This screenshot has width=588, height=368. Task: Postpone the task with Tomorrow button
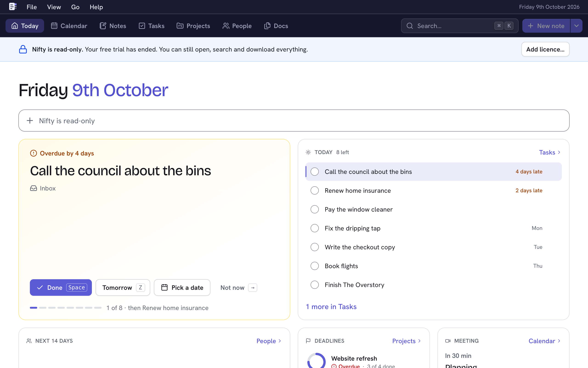[x=123, y=287]
